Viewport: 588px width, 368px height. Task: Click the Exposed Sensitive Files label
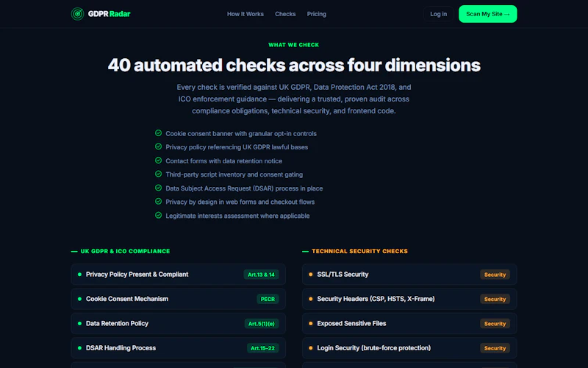click(351, 323)
